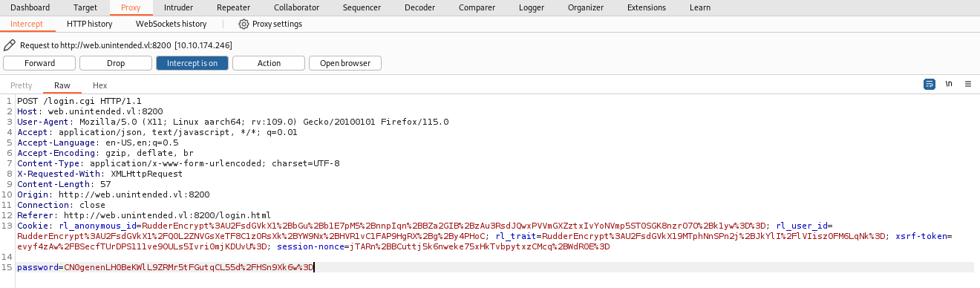Click the Accept-Language header line
The image size is (980, 288).
(x=98, y=143)
